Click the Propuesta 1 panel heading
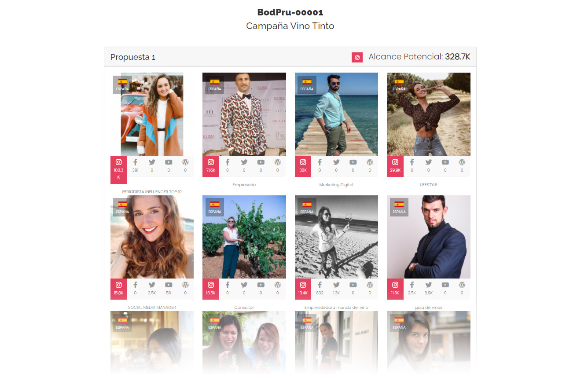The height and width of the screenshot is (374, 588). tap(133, 57)
